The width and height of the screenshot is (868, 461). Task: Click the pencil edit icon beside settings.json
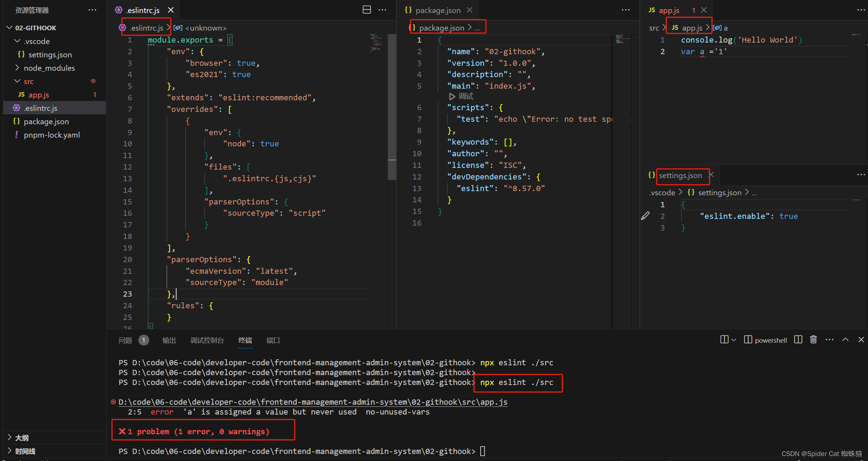point(645,216)
